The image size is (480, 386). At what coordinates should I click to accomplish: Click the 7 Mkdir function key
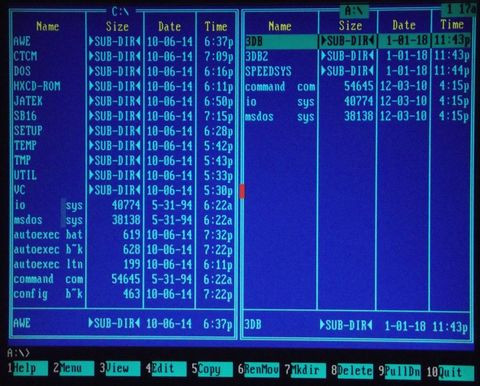[x=305, y=370]
